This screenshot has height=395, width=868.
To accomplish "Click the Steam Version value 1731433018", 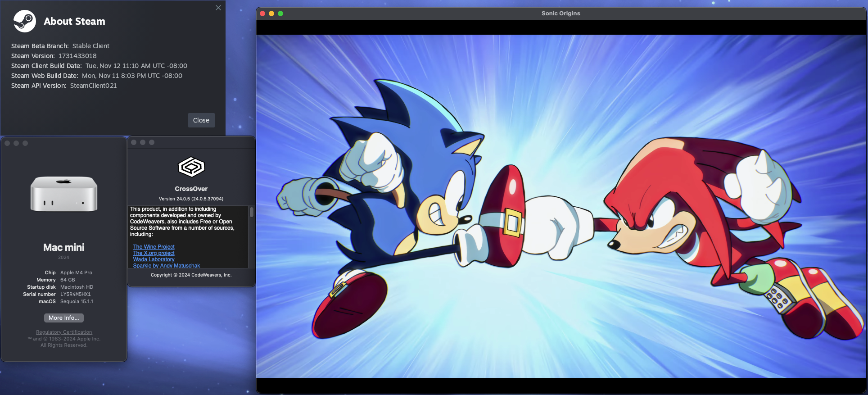I will (x=77, y=56).
